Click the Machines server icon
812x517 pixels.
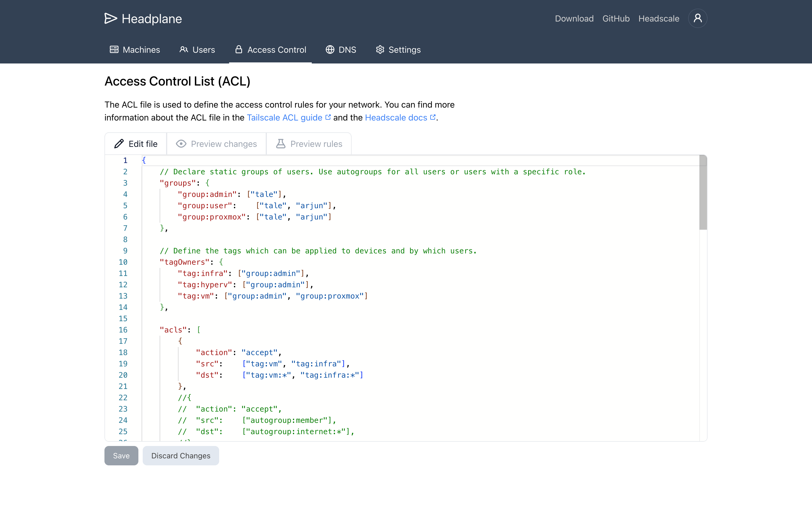click(114, 49)
